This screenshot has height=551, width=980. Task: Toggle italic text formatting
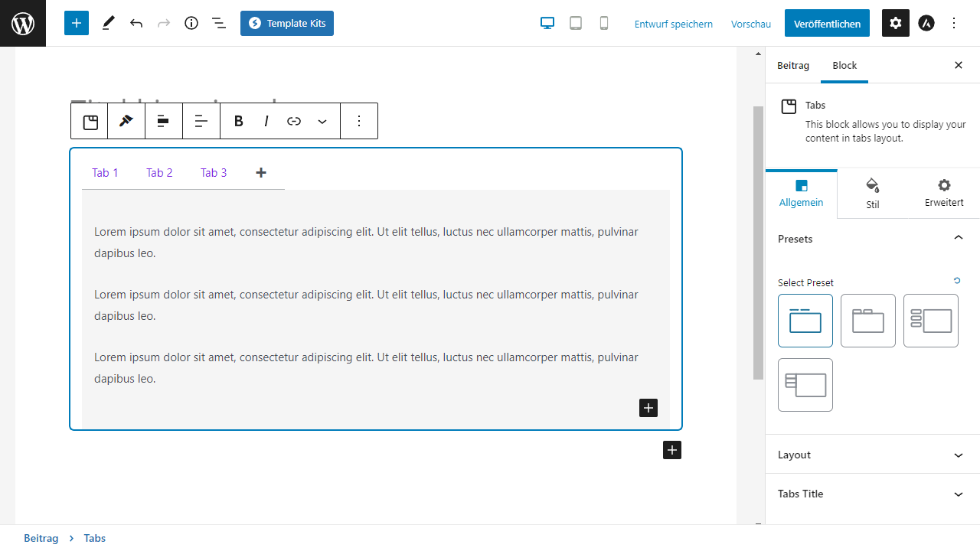pyautogui.click(x=266, y=121)
